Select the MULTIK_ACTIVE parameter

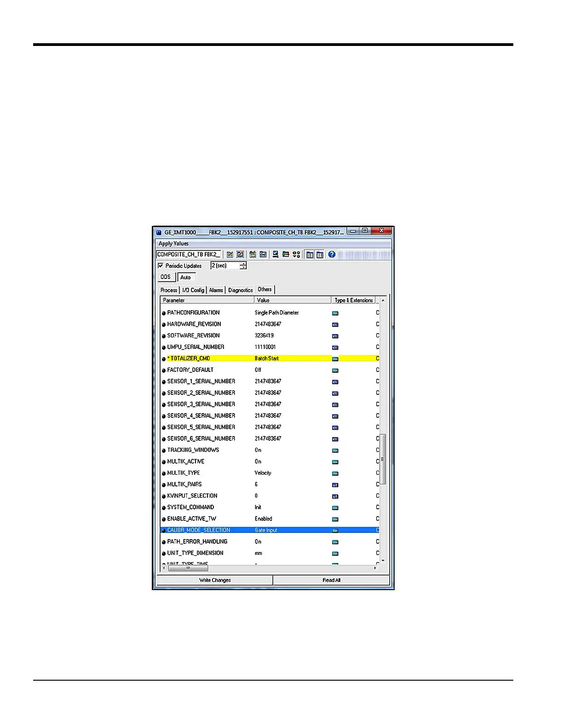(x=186, y=461)
